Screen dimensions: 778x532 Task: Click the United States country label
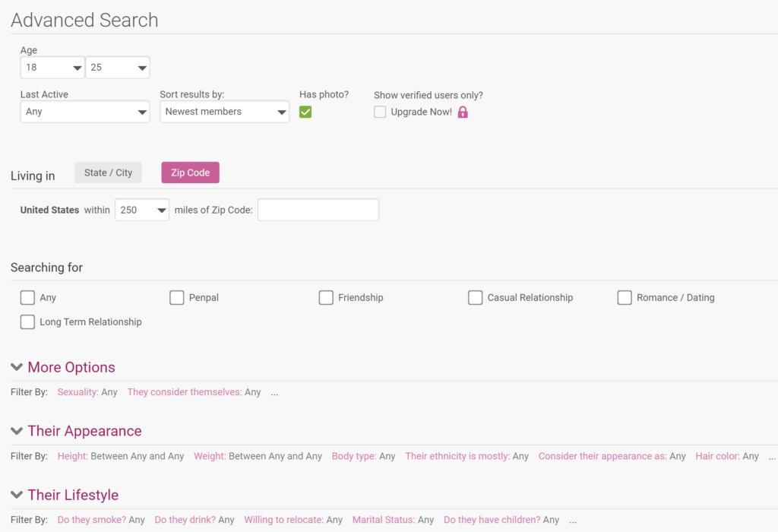[49, 210]
